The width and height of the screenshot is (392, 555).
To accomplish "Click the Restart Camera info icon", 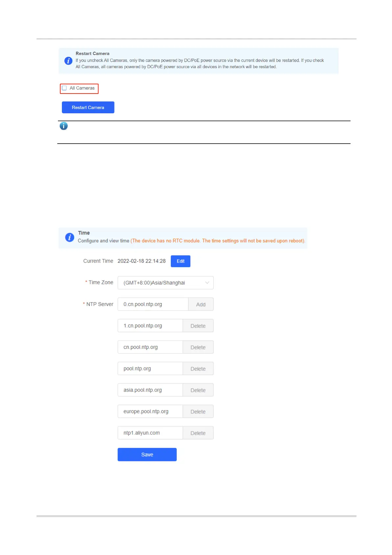I will 68,61.
